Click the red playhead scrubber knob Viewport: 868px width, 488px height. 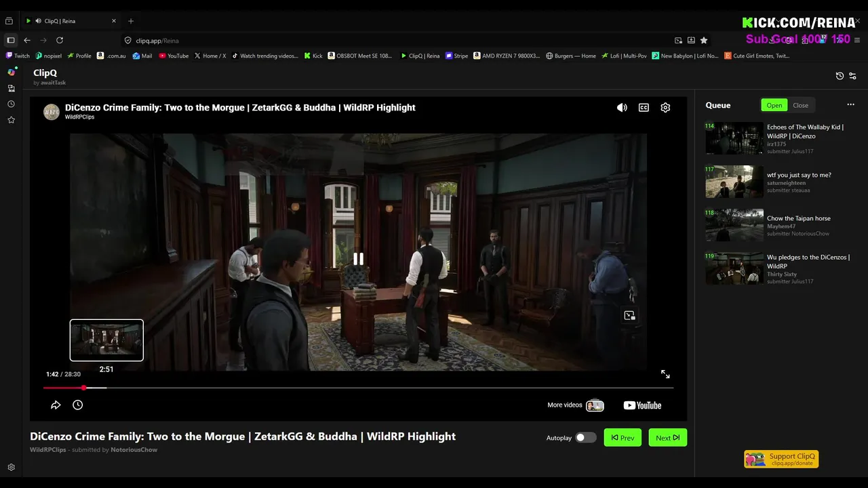pos(83,388)
